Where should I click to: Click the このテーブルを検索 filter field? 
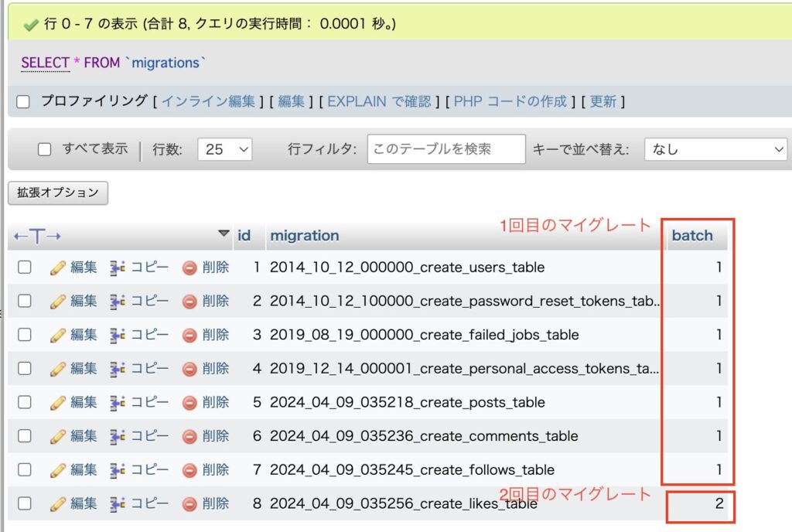pos(446,149)
